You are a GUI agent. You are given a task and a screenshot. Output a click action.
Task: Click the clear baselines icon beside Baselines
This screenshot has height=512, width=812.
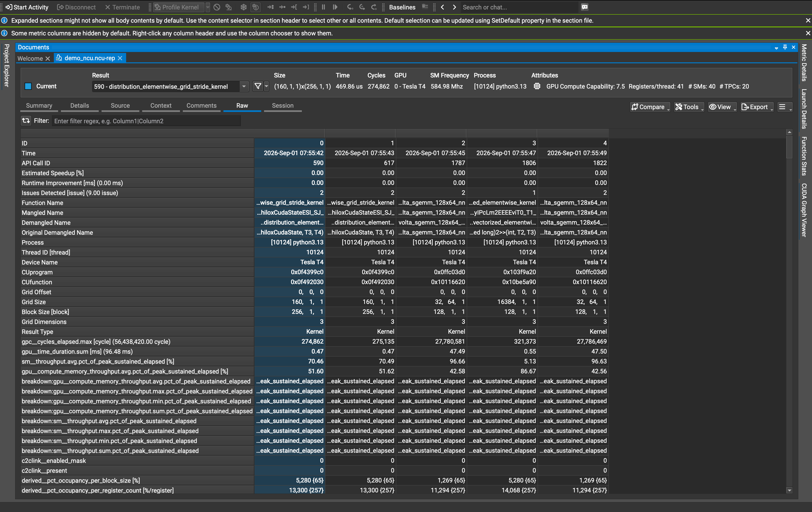425,7
